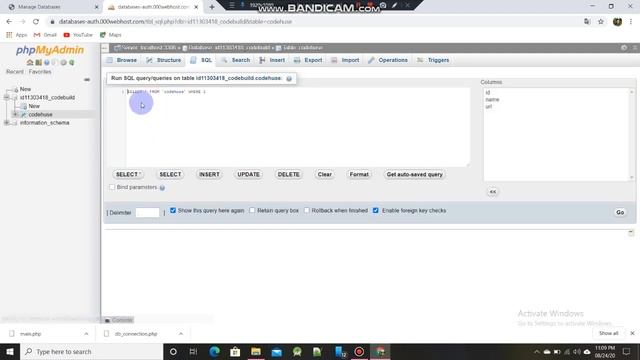Run the query with Go button

(x=620, y=212)
